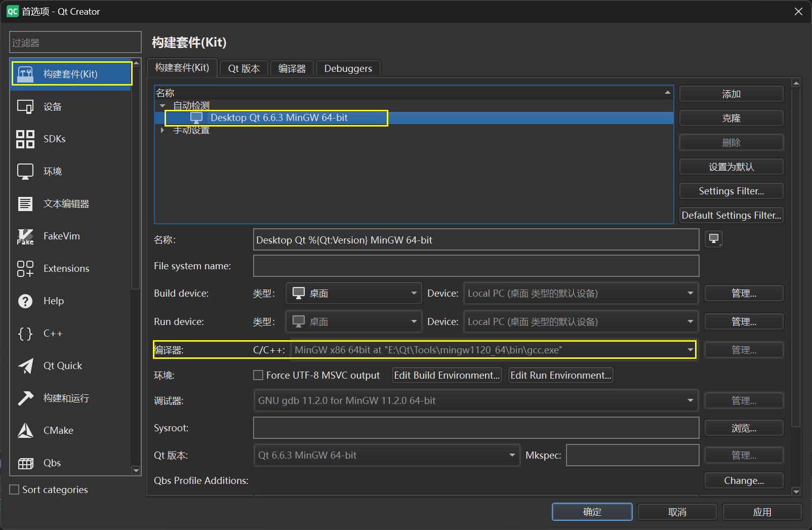The width and height of the screenshot is (812, 530).
Task: Open the Help question mark icon
Action: (x=25, y=301)
